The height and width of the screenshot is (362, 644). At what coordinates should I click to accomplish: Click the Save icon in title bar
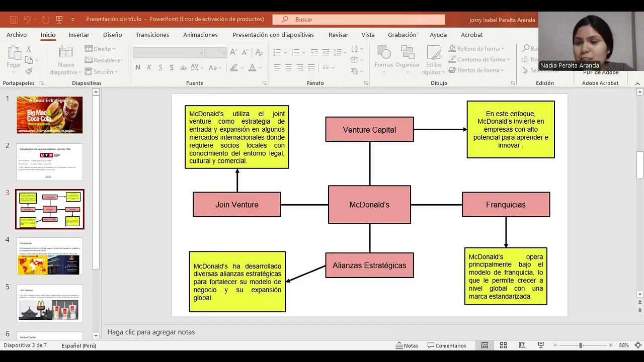[14, 20]
